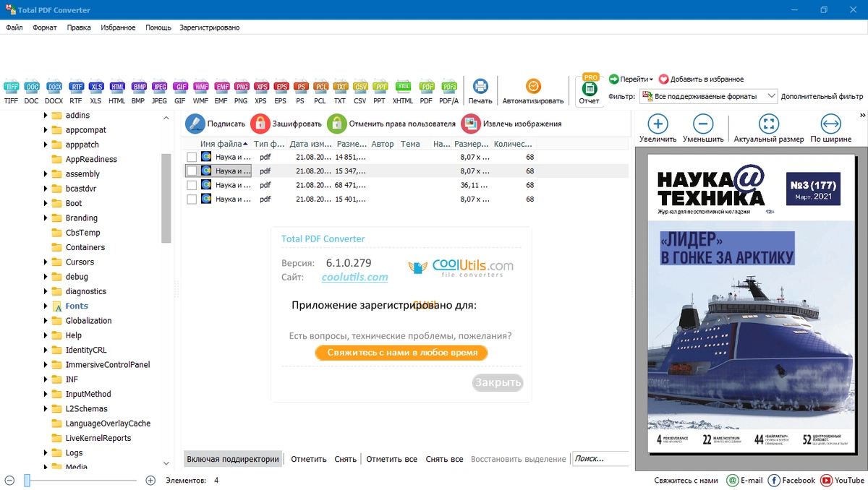Viewport: 868px width, 490px height.
Task: Zoom in preview with Увеличить
Action: (x=658, y=129)
